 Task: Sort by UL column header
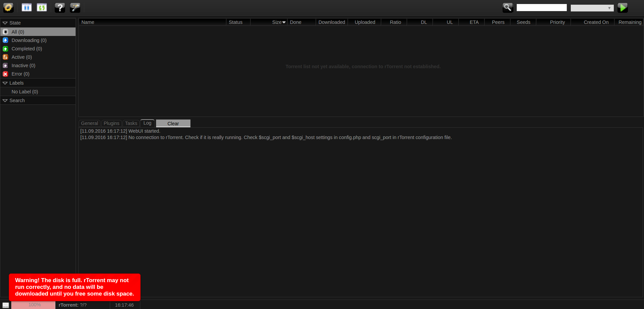[446, 22]
